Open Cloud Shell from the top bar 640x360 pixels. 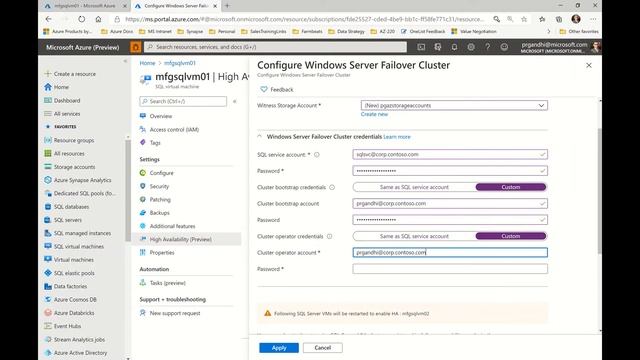coord(421,47)
